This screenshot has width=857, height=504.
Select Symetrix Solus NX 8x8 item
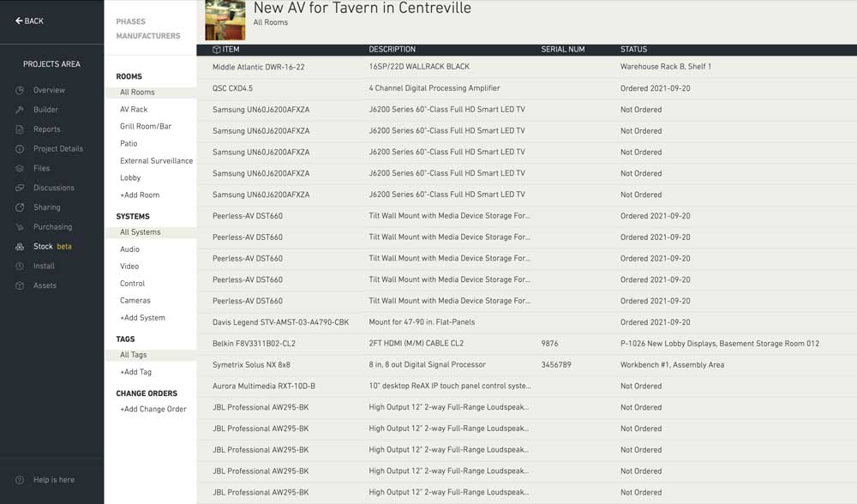251,364
